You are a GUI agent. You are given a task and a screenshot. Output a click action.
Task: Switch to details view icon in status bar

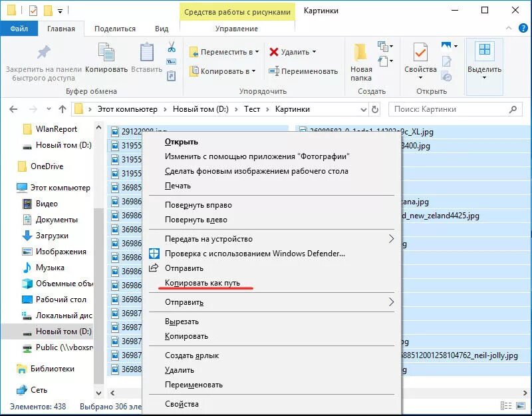[506, 405]
